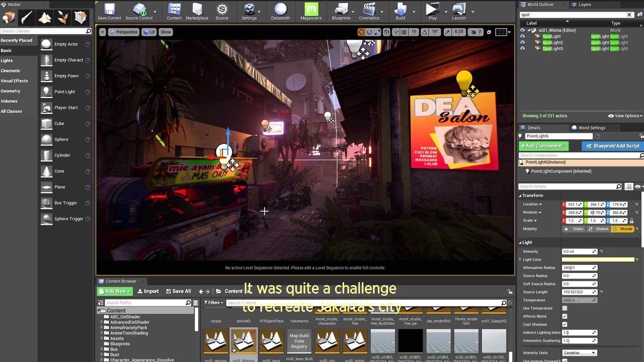Open Megascans from the toolbar
Viewport: 644px width, 362px height.
coord(311,11)
